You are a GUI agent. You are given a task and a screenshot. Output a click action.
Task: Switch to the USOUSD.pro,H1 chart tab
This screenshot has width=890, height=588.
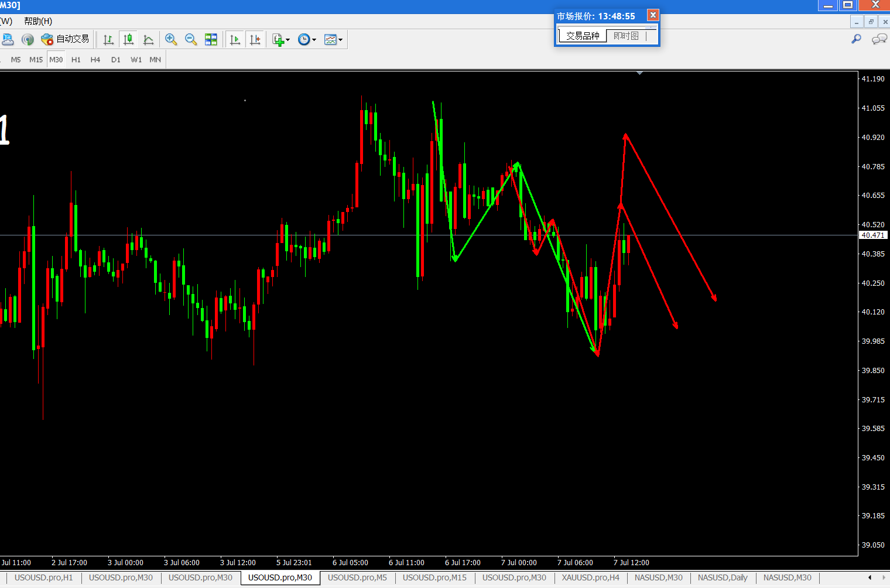tap(44, 577)
